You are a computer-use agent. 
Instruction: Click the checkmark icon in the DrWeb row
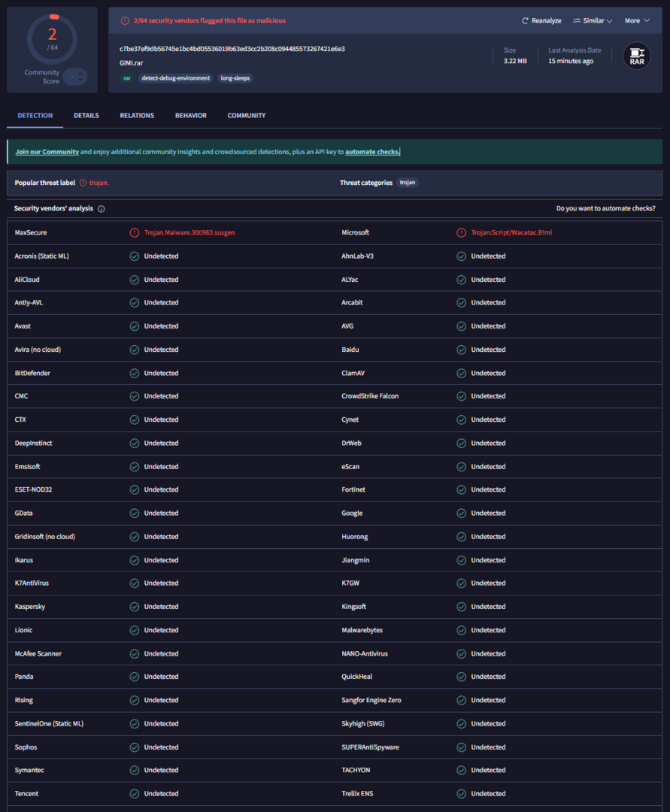(x=461, y=444)
